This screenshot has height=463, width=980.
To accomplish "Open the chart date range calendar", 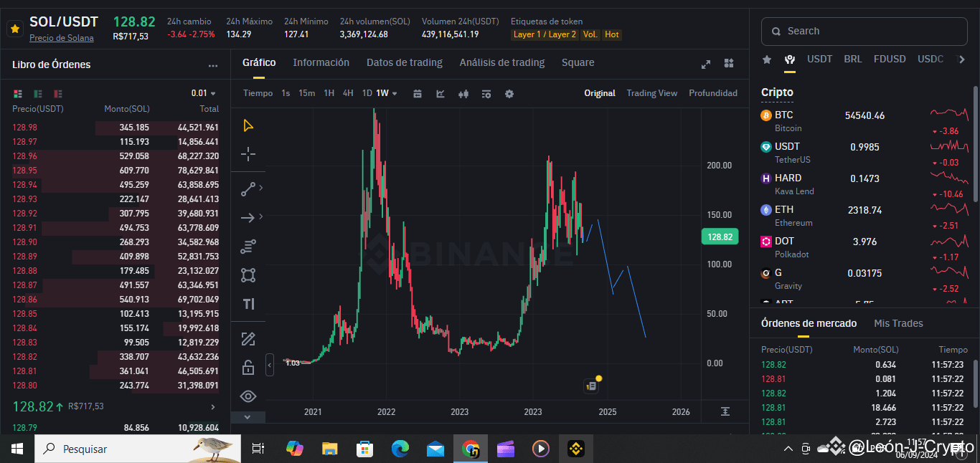I will click(418, 94).
